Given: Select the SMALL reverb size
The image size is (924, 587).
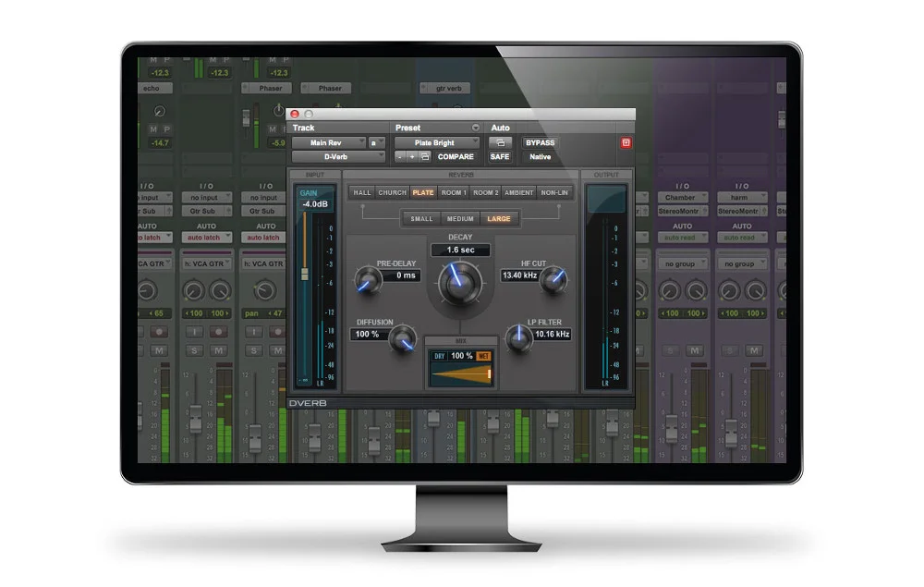Looking at the screenshot, I should [421, 219].
